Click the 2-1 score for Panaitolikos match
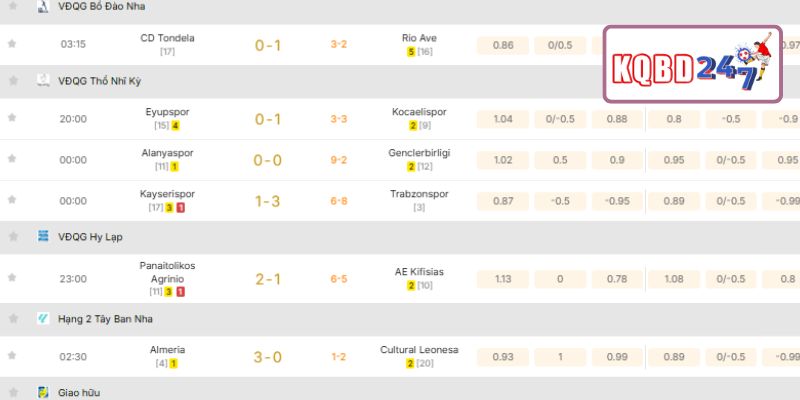This screenshot has width=800, height=400. pos(268,279)
